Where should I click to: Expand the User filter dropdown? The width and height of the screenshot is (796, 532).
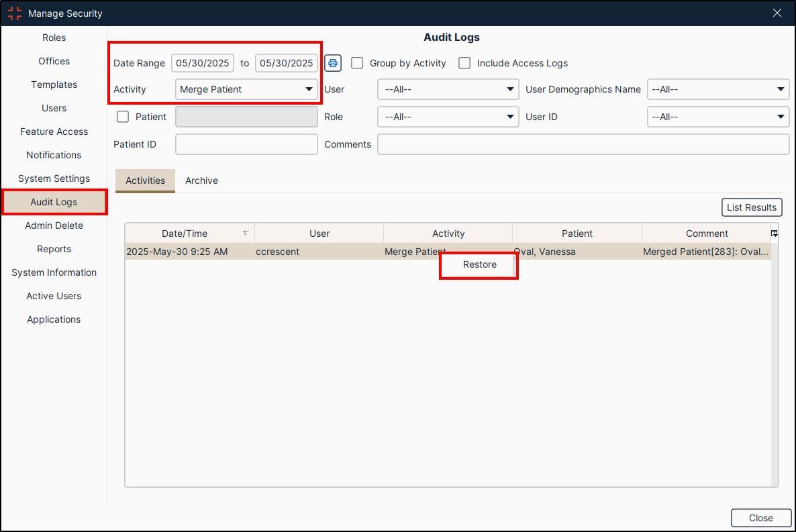point(448,89)
